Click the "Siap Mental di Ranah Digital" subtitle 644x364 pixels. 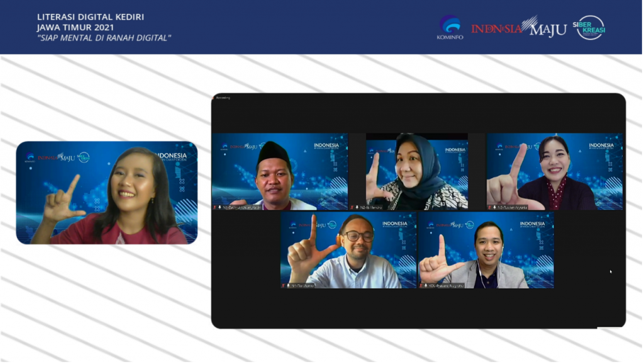tap(104, 37)
